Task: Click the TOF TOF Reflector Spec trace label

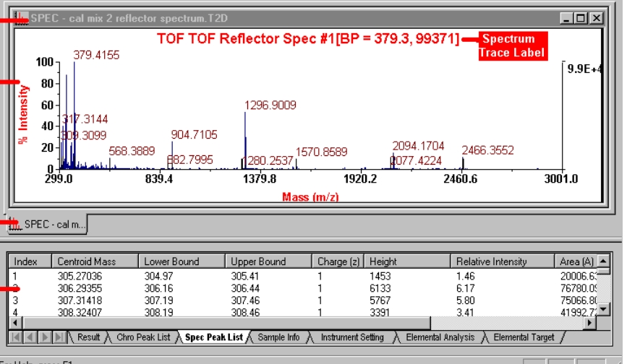Action: point(308,39)
